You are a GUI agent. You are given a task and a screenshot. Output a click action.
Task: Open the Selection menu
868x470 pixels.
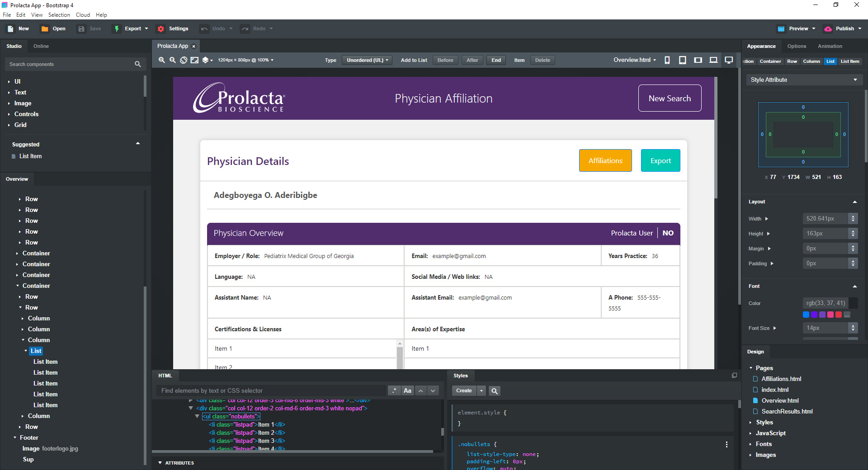tap(59, 15)
